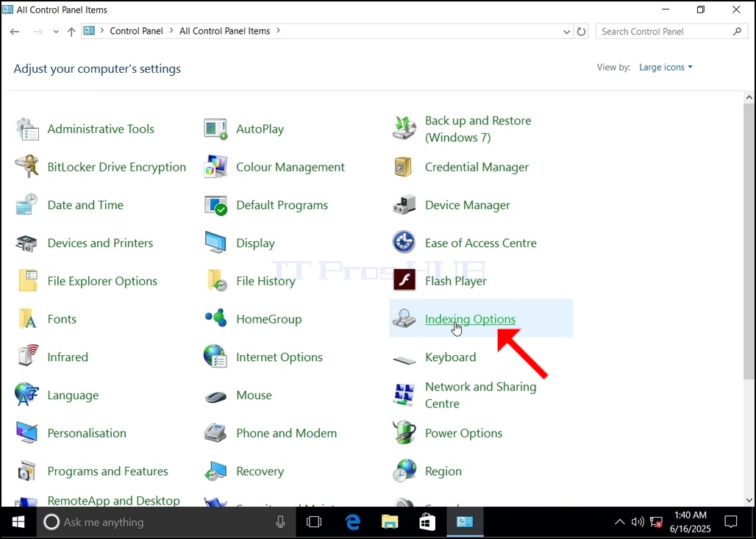Open the Default Programs icon
The height and width of the screenshot is (539, 756).
pos(215,205)
